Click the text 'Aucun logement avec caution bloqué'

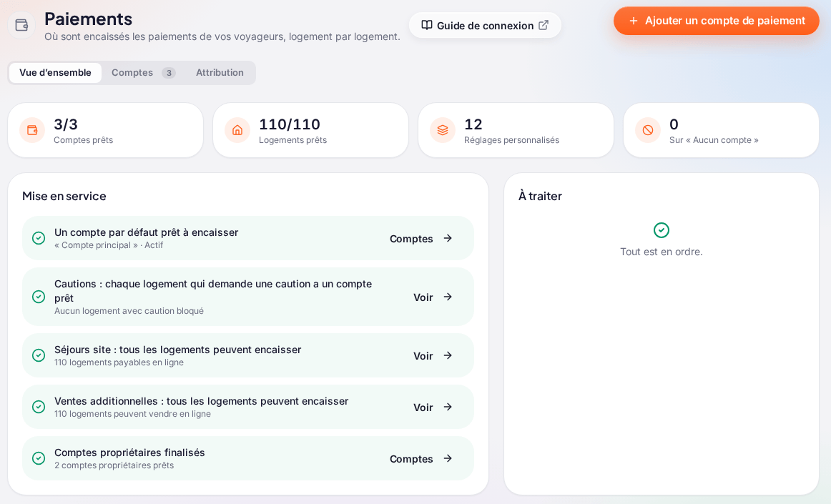tap(129, 311)
